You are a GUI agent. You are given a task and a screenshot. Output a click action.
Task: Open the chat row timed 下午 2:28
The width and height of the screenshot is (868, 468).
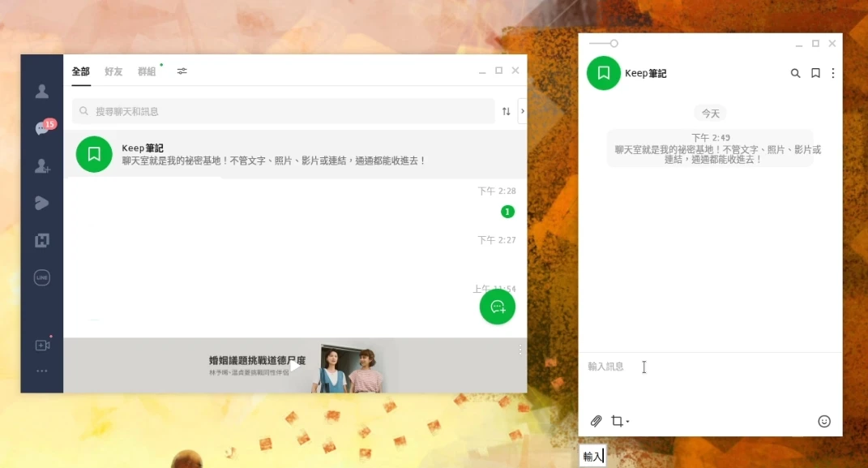pyautogui.click(x=295, y=203)
